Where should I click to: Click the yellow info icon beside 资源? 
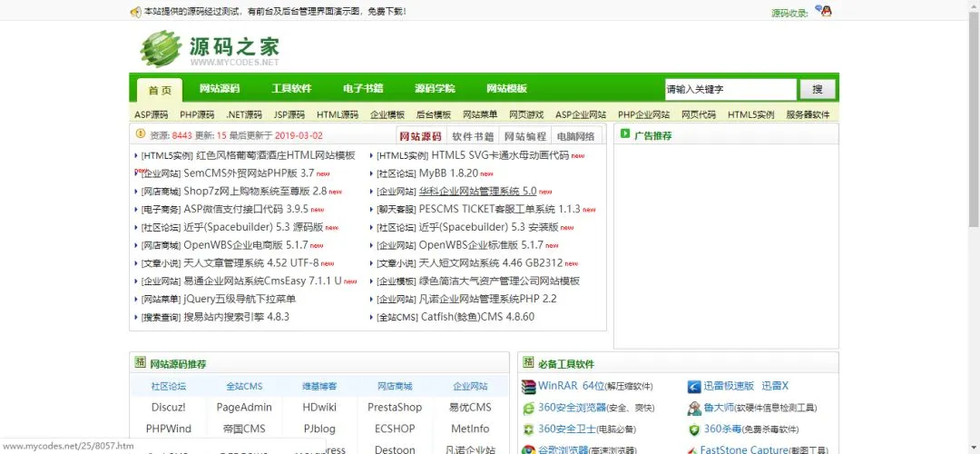pyautogui.click(x=142, y=134)
